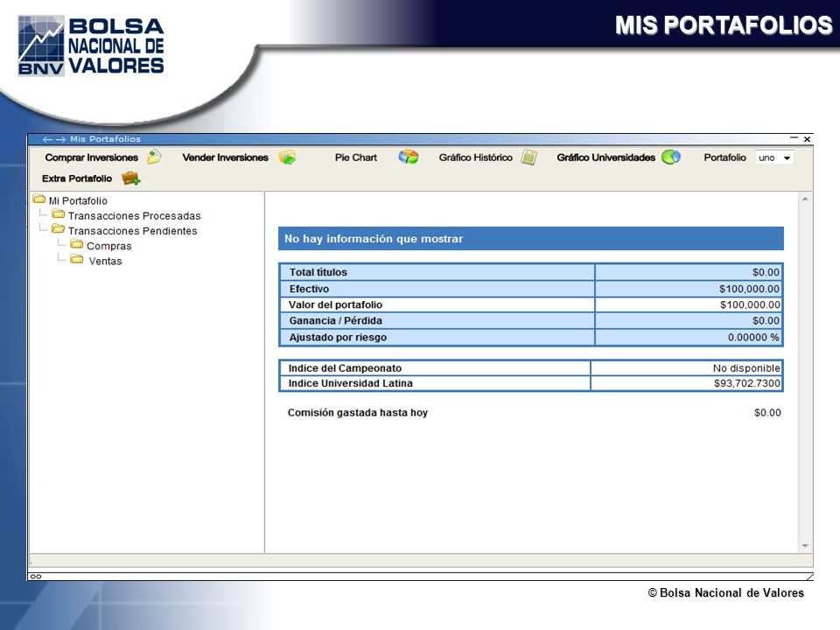
Task: Click the 'Total títulos' row label
Action: coord(318,272)
